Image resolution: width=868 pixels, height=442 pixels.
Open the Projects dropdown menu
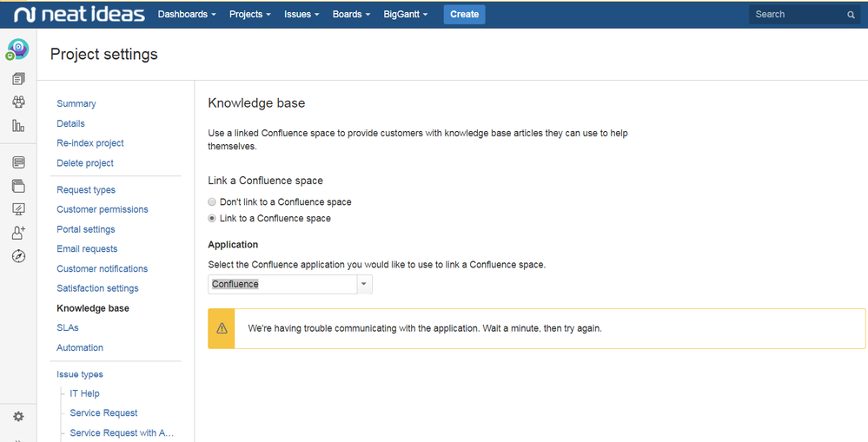[x=250, y=15]
